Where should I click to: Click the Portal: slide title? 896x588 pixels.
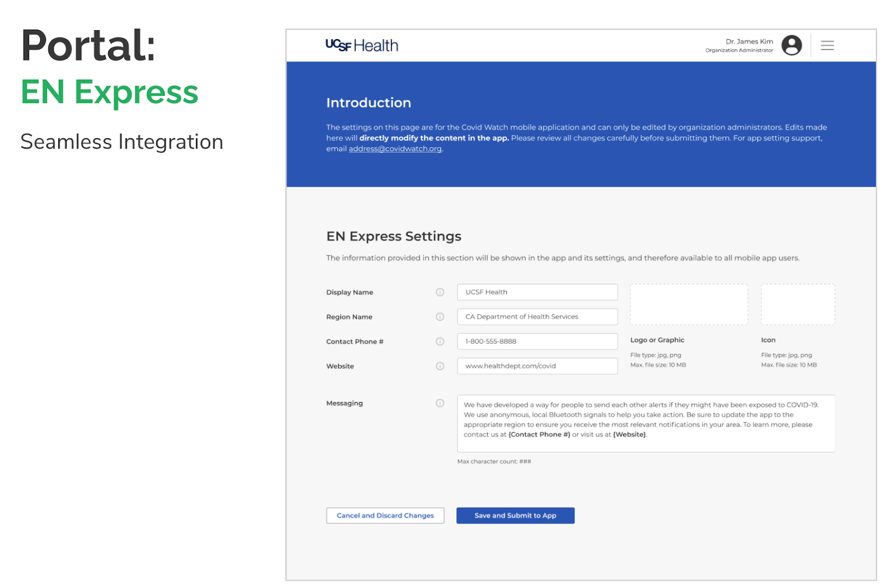point(88,45)
